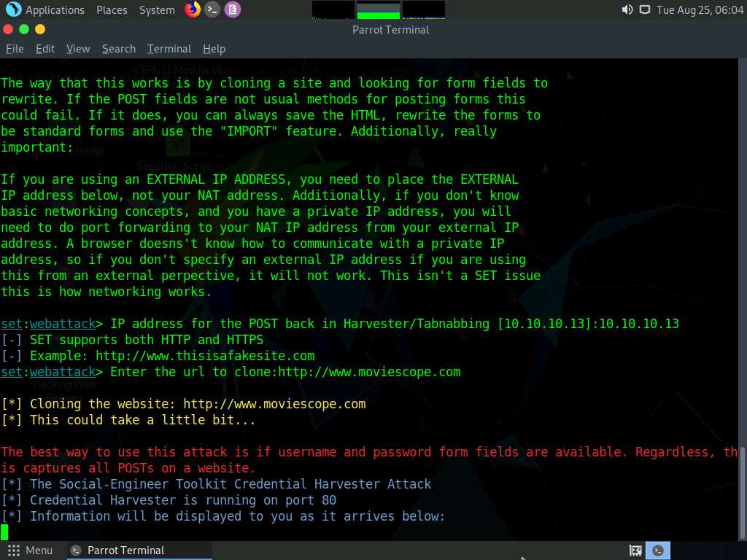Click the yellow window control button
This screenshot has width=747, height=560.
(40, 29)
